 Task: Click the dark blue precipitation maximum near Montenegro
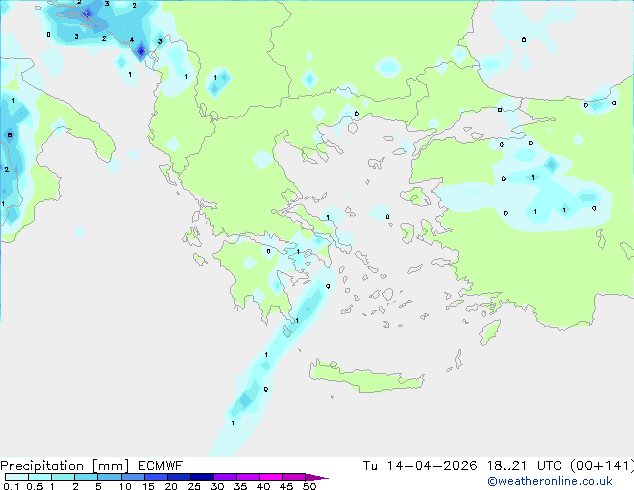pyautogui.click(x=141, y=51)
